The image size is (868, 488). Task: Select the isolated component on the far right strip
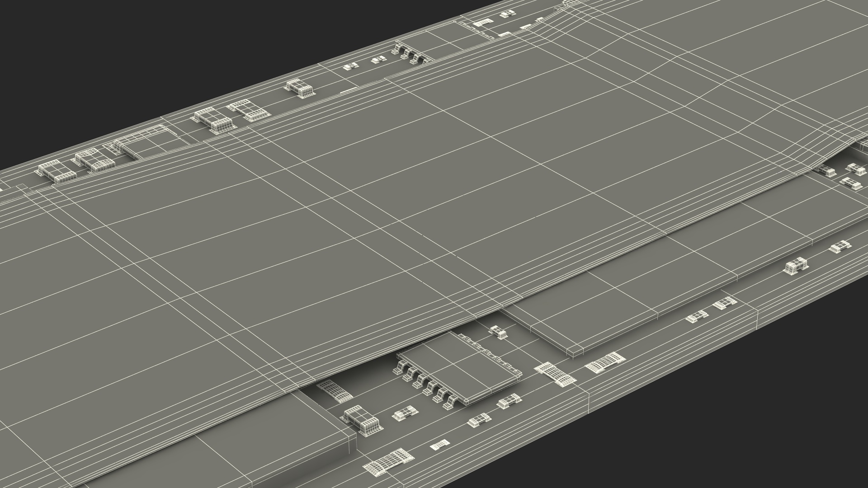[x=796, y=266]
